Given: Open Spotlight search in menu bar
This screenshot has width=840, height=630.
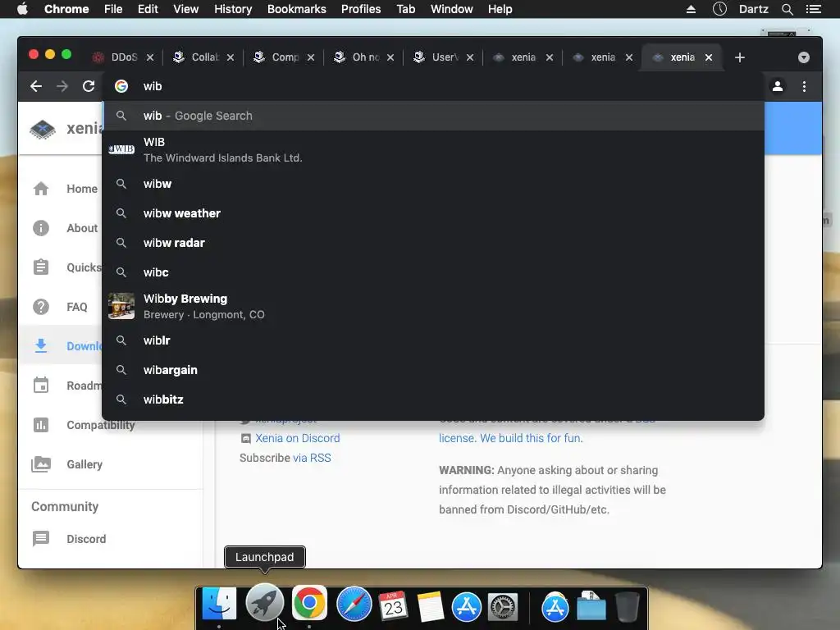Looking at the screenshot, I should pyautogui.click(x=787, y=9).
